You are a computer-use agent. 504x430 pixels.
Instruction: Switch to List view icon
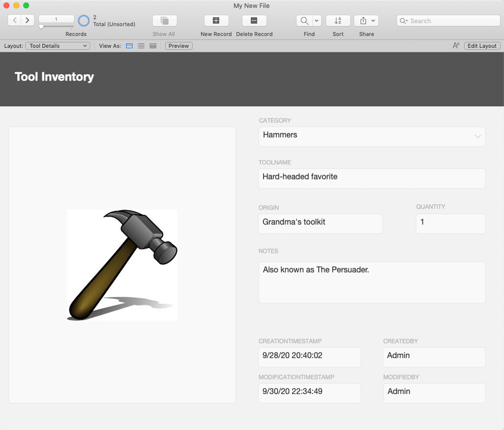(141, 46)
